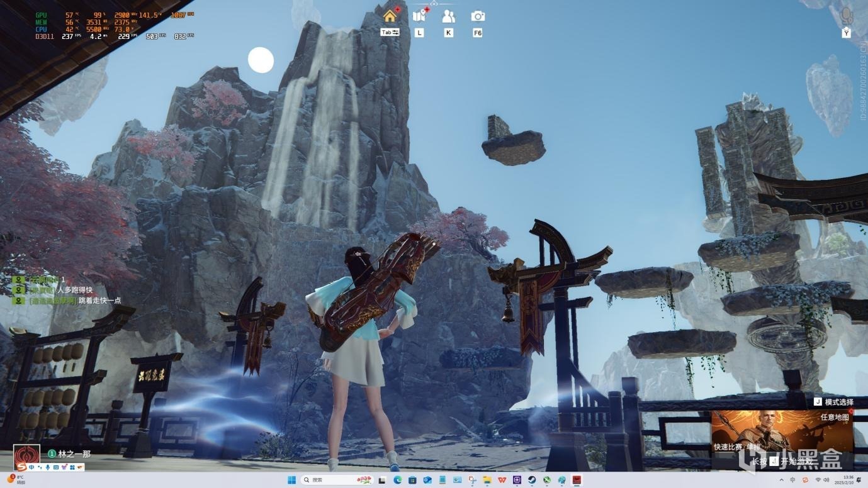Image resolution: width=868 pixels, height=488 pixels.
Task: Click the 快速比赛 match mode card
Action: (782, 431)
